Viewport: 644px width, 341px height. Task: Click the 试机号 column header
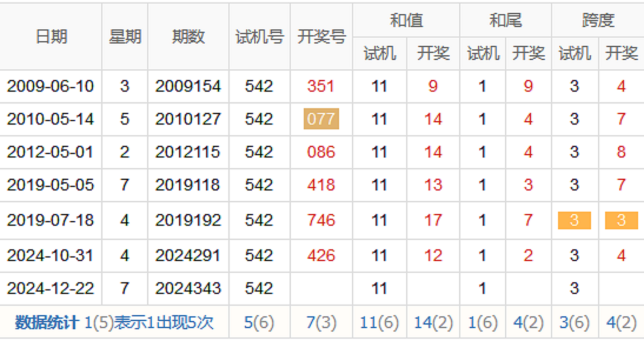click(259, 37)
